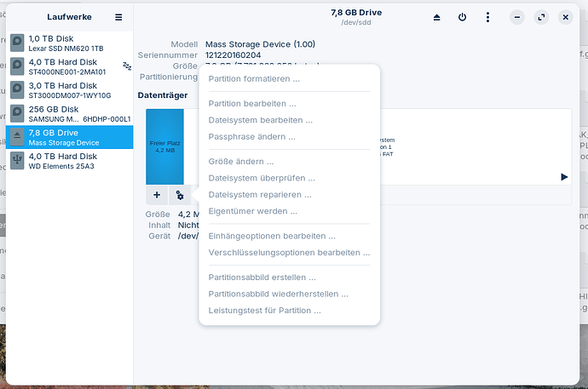Select 'Partitionsabbild erstellen ...' option
This screenshot has width=588, height=389.
pyautogui.click(x=262, y=277)
